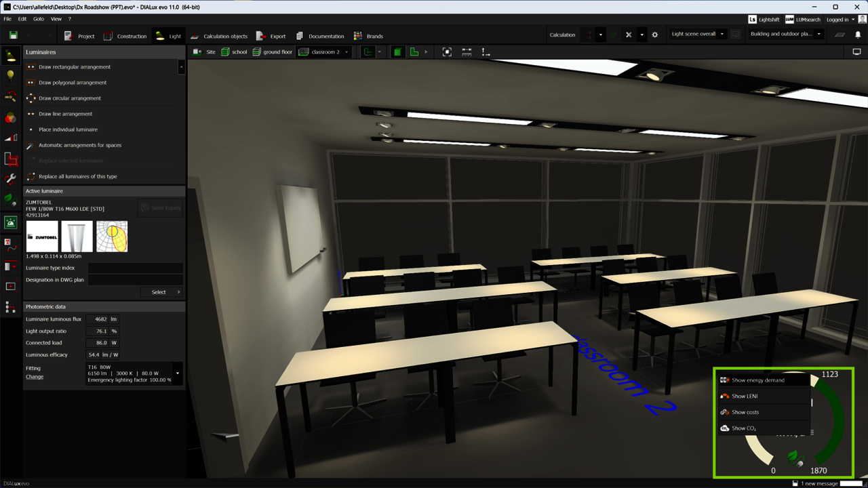This screenshot has width=868, height=488.
Task: Click the calculation settings gear icon
Action: tap(654, 35)
